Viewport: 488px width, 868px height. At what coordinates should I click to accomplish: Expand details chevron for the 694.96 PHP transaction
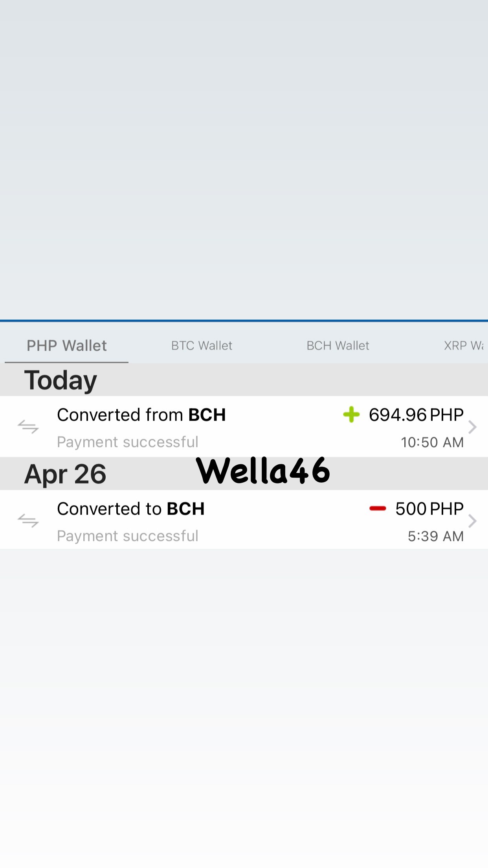point(473,427)
